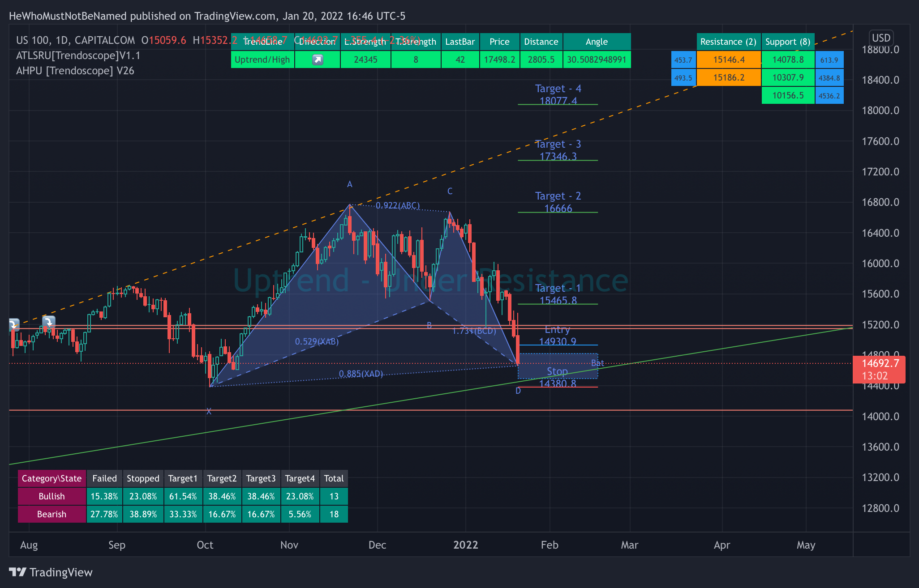
Task: Click the Entry level label 14930.9
Action: (558, 336)
